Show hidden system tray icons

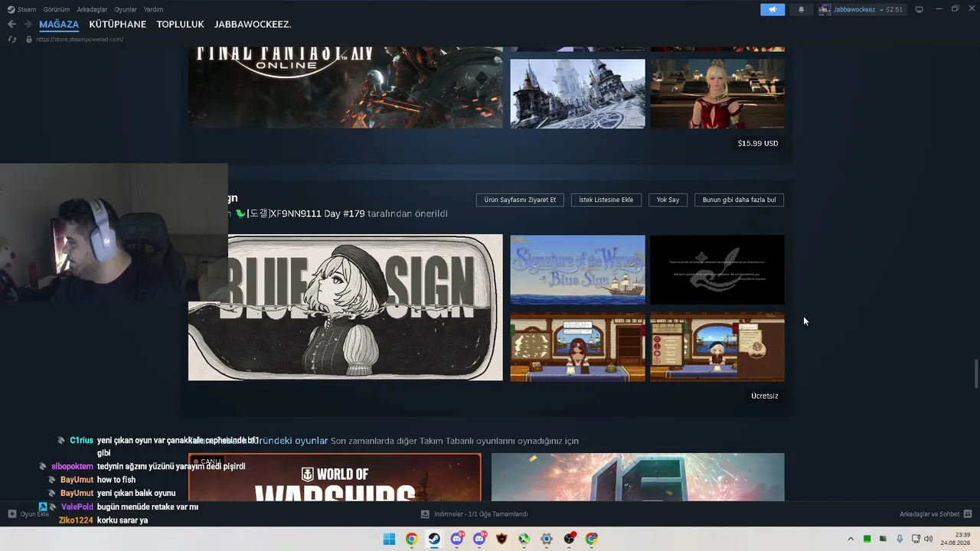(850, 539)
